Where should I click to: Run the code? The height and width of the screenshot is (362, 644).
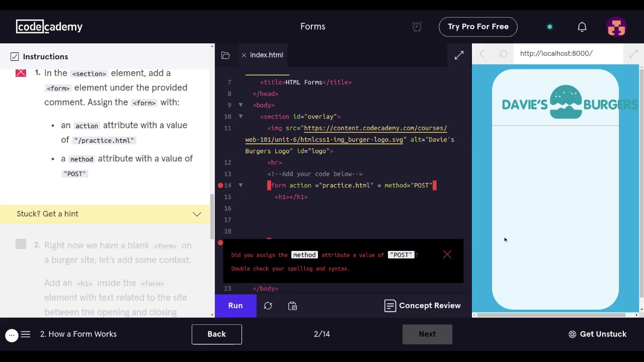click(235, 306)
